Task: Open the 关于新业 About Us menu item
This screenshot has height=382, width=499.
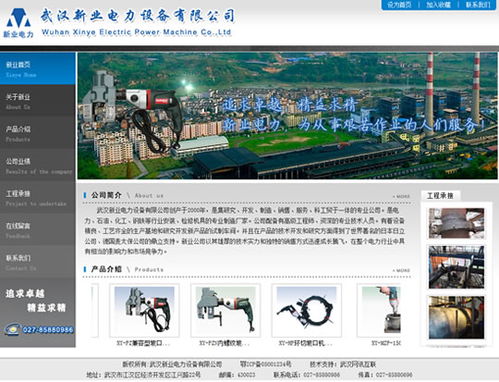Action: click(x=38, y=101)
